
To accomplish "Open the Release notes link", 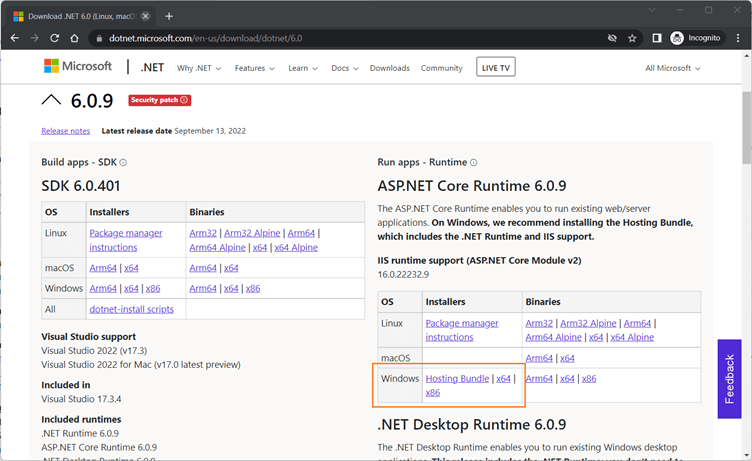I will point(65,131).
